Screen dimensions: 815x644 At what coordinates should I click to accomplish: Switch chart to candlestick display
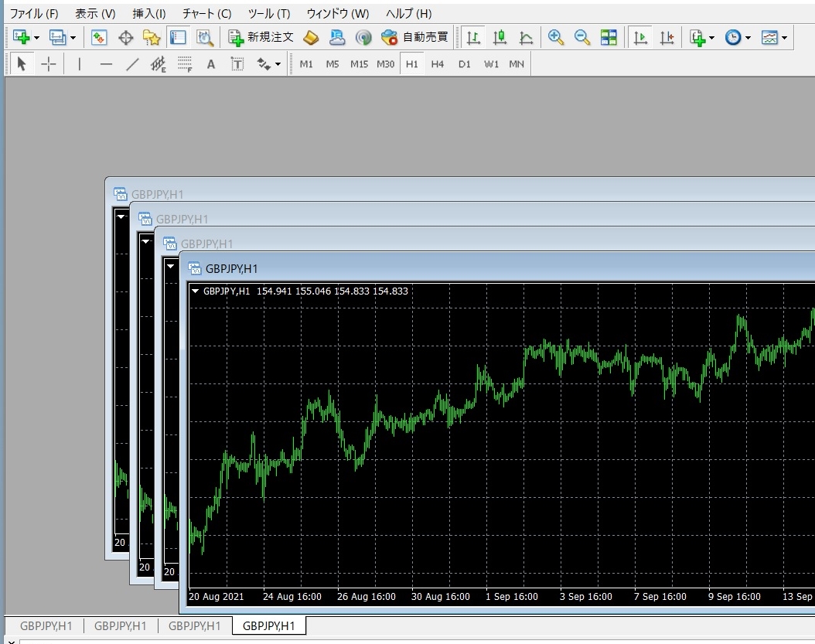[500, 37]
